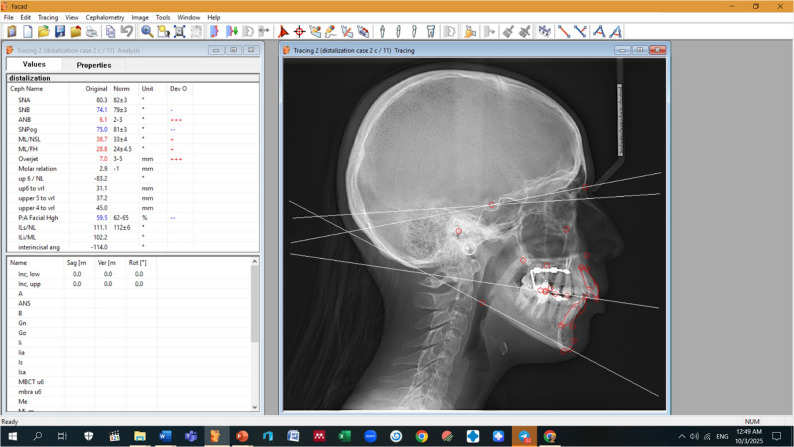Select the Molar relation row
The image size is (794, 447).
tap(133, 169)
